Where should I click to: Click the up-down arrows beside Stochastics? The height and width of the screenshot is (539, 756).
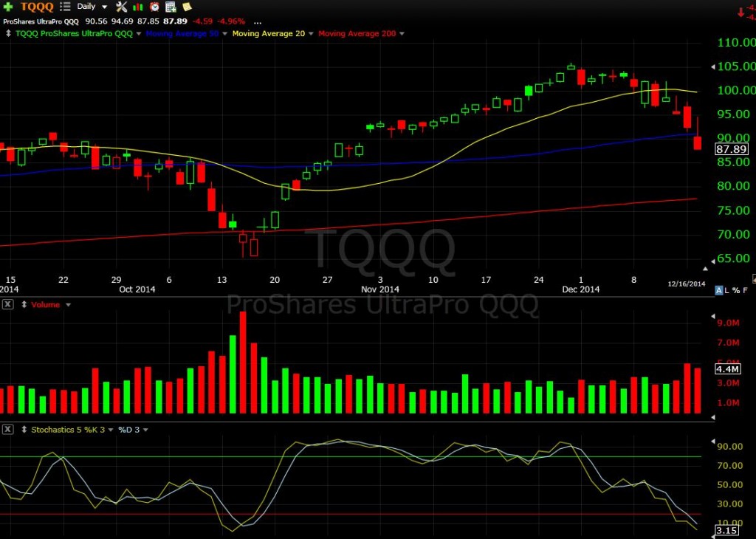coord(24,430)
